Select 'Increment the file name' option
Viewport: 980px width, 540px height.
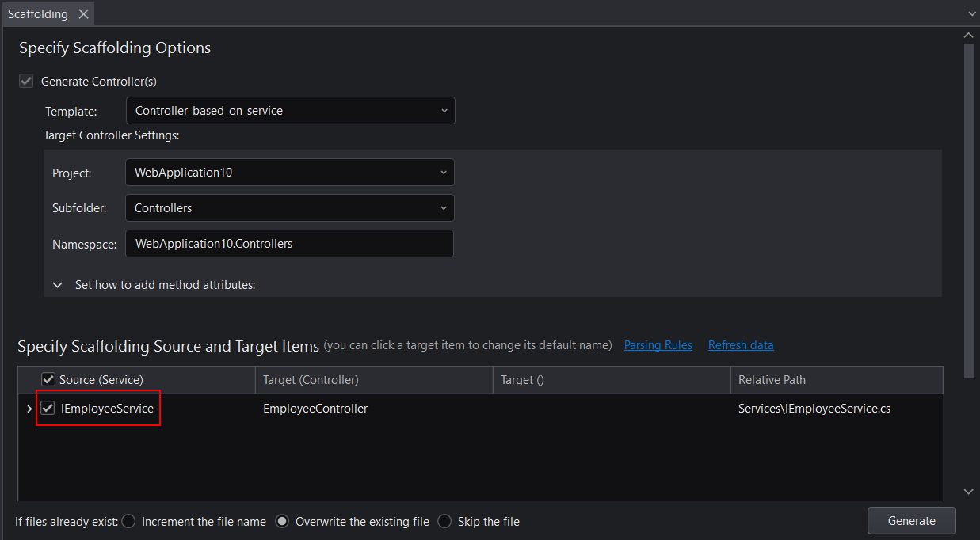[x=129, y=522]
